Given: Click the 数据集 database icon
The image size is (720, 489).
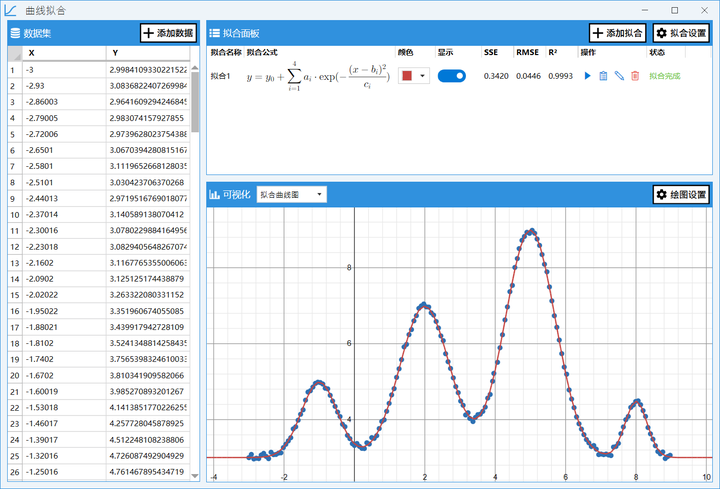Looking at the screenshot, I should (15, 33).
